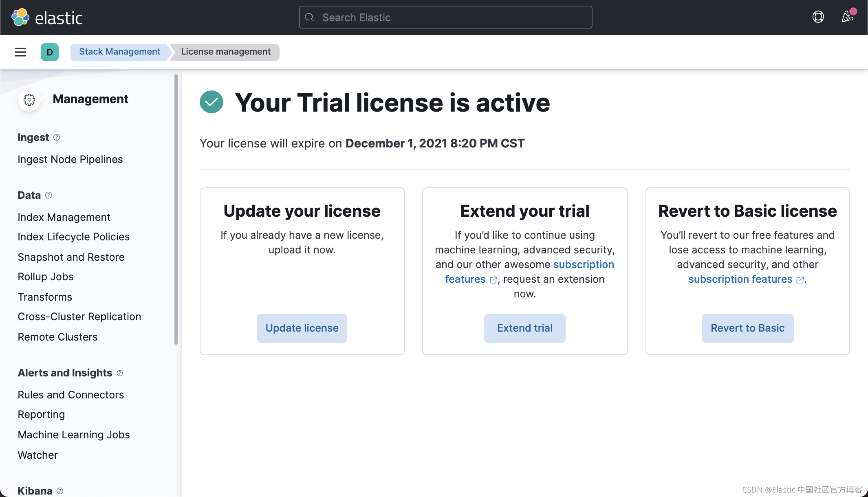The image size is (868, 497).
Task: Click the teal 'D' space avatar
Action: (50, 52)
